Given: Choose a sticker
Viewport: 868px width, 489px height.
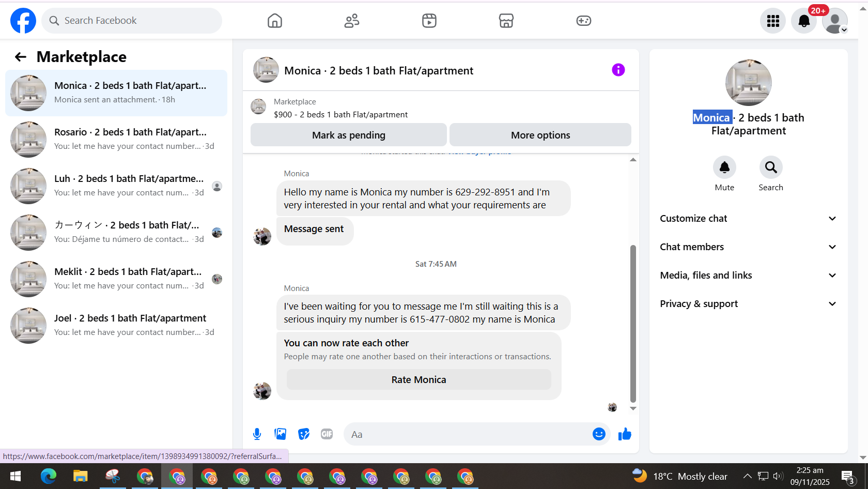Looking at the screenshot, I should pyautogui.click(x=304, y=434).
